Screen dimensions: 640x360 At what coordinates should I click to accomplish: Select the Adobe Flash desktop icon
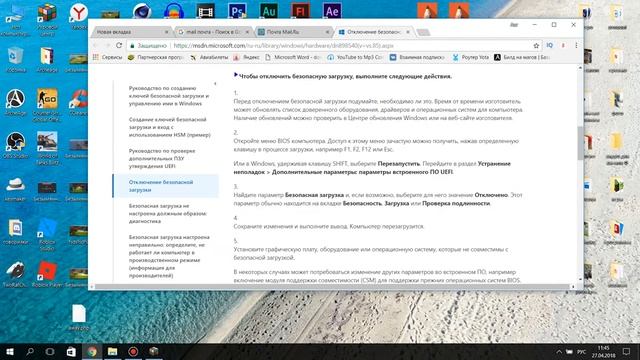tap(300, 11)
